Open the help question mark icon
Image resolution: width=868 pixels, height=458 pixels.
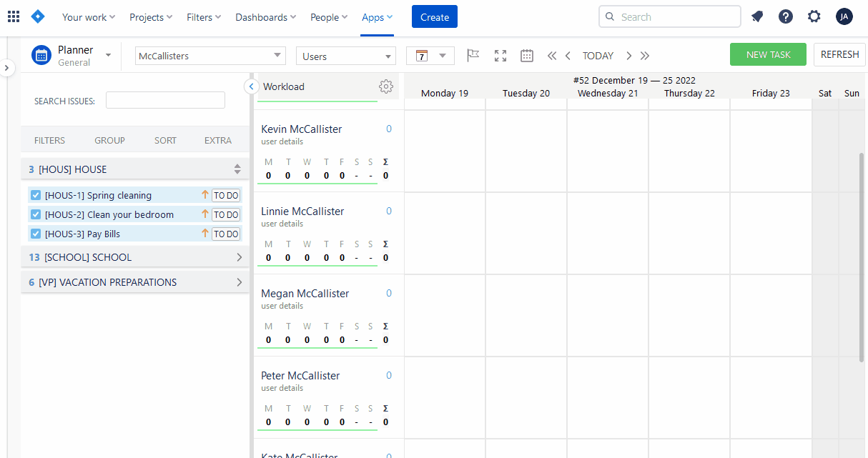coord(786,16)
